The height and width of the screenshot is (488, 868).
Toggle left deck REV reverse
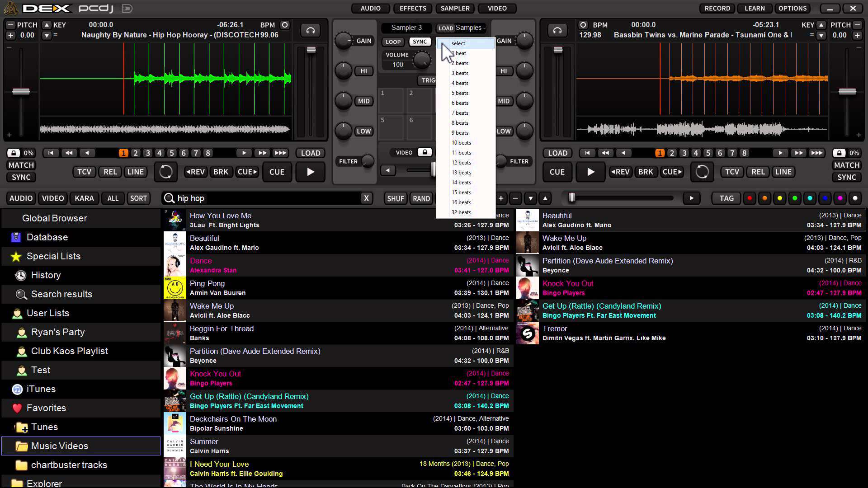tap(195, 172)
